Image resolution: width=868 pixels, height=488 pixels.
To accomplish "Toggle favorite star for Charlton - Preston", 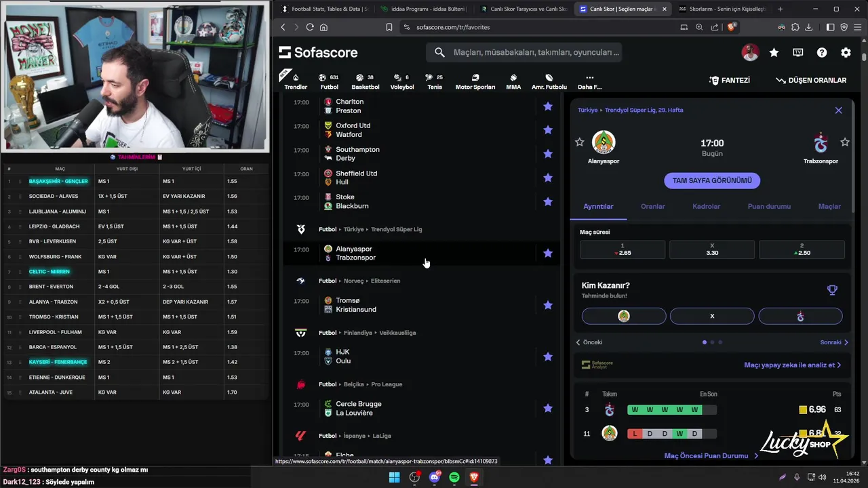I will pyautogui.click(x=548, y=106).
